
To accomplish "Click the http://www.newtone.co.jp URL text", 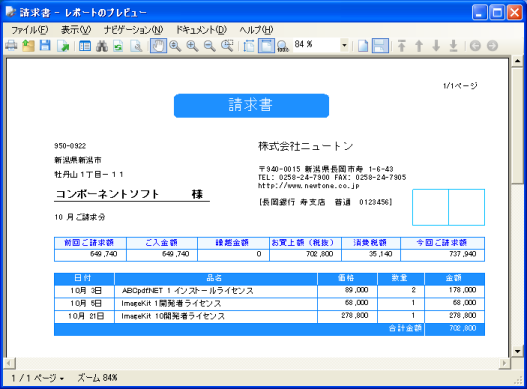I will (309, 186).
